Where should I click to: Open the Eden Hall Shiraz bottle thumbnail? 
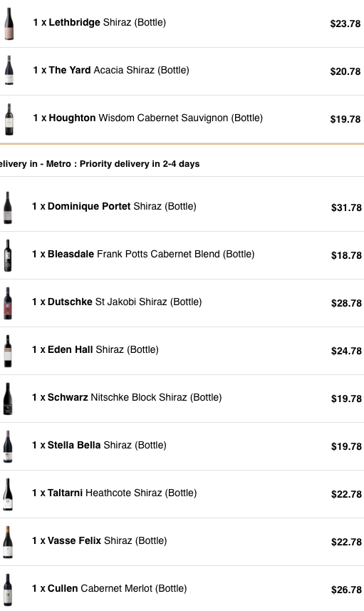pos(8,351)
